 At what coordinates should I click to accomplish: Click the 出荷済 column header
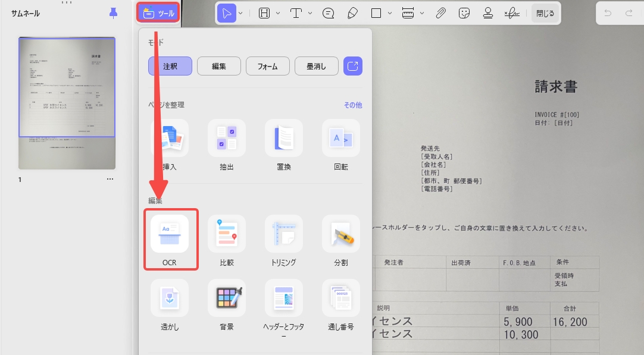461,263
